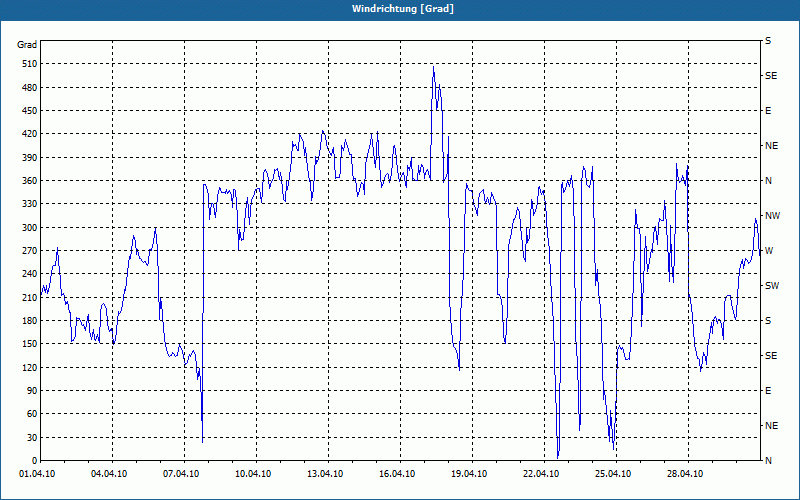Viewport: 800px width, 500px height.
Task: Select the 90 value on the left axis
Action: tap(32, 391)
